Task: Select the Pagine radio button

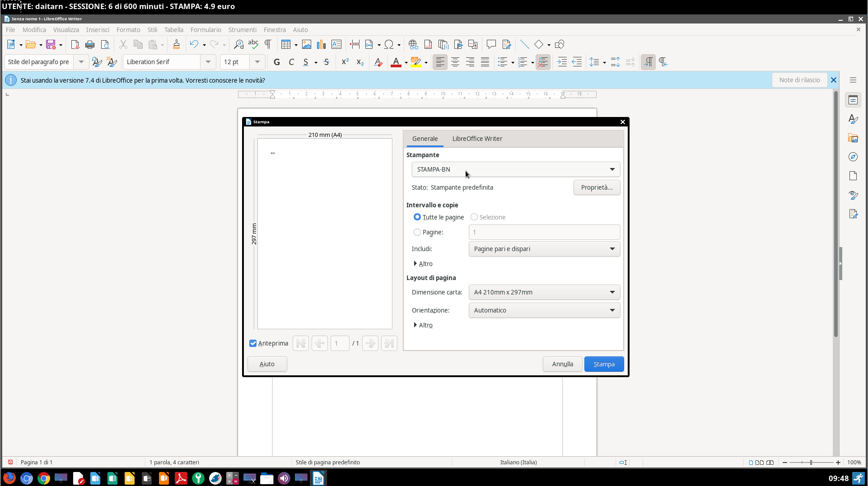Action: click(x=417, y=232)
